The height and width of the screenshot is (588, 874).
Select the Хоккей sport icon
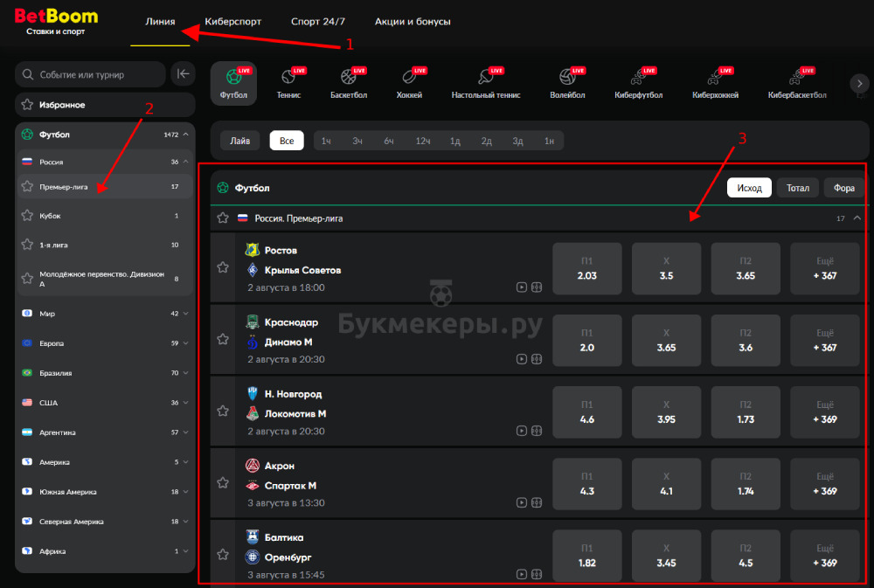(x=409, y=83)
